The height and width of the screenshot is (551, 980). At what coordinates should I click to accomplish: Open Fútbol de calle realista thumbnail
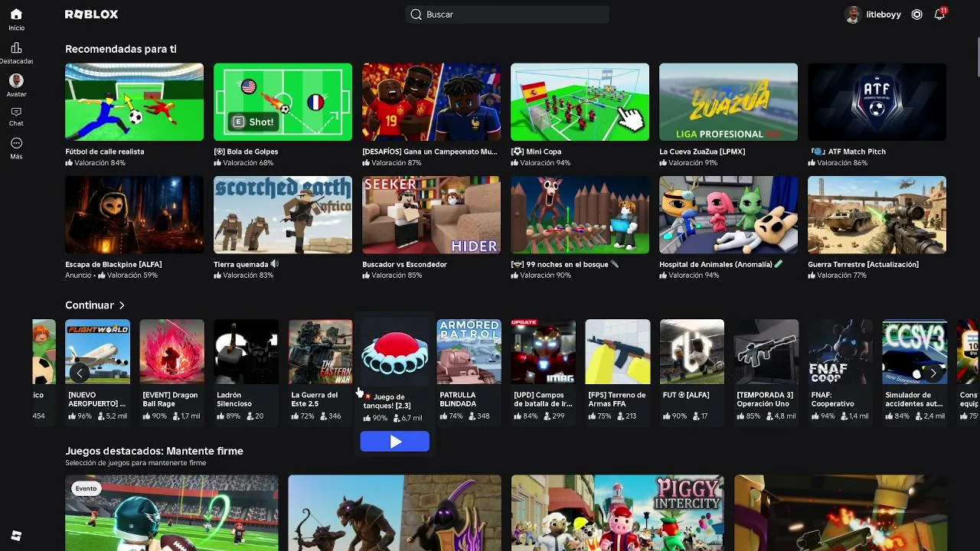click(x=134, y=102)
